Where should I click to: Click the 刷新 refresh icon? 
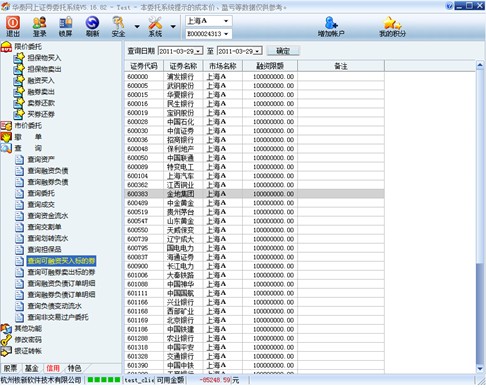(x=92, y=26)
